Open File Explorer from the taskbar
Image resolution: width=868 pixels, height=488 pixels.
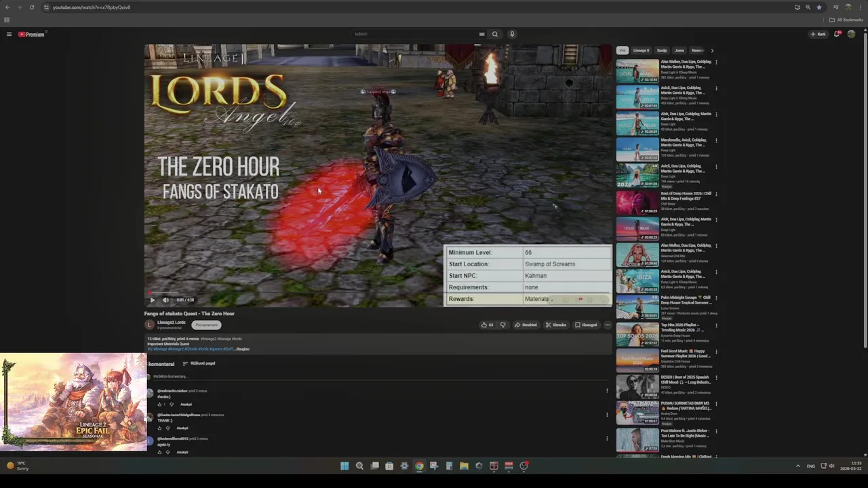tap(464, 466)
